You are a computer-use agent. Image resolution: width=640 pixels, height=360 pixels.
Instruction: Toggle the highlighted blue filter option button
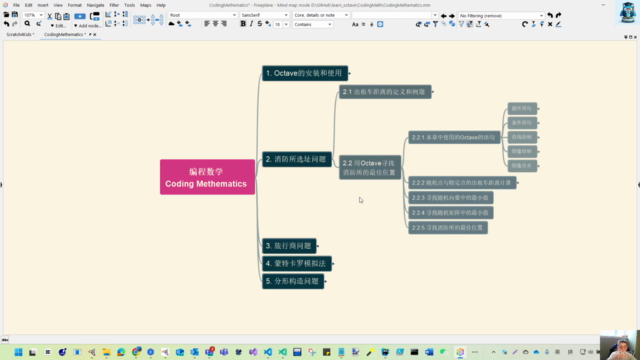point(380,24)
